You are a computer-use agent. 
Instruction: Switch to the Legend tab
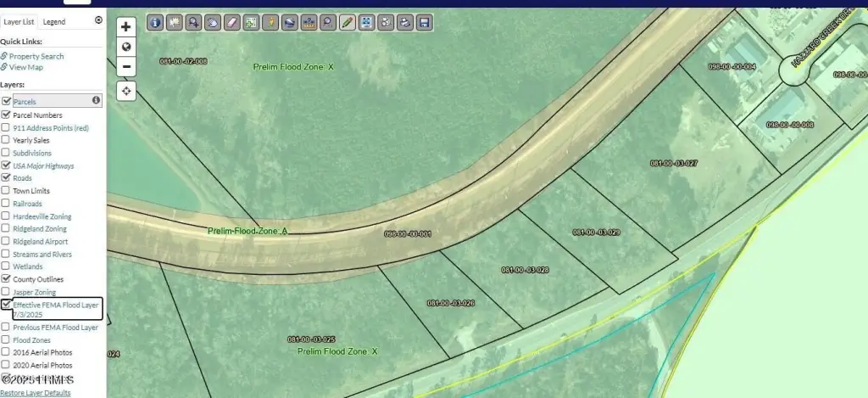53,21
